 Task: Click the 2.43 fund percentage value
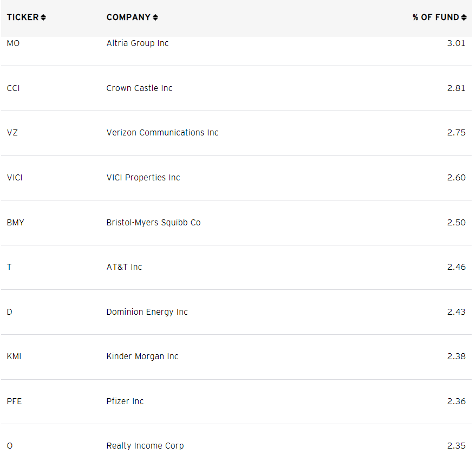coord(457,312)
